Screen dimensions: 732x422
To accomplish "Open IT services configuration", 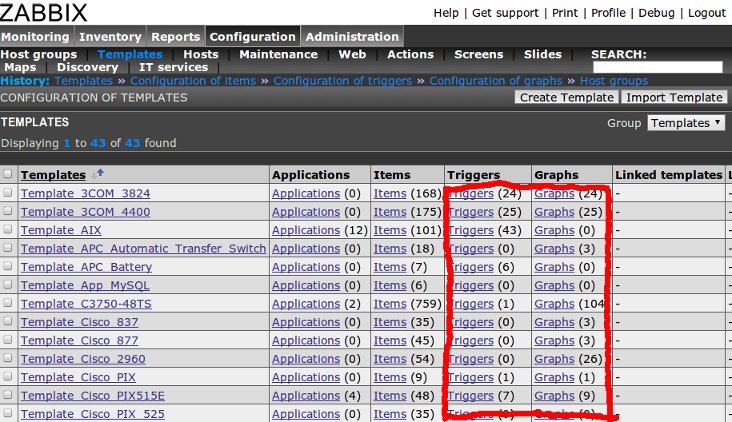I will click(x=173, y=67).
